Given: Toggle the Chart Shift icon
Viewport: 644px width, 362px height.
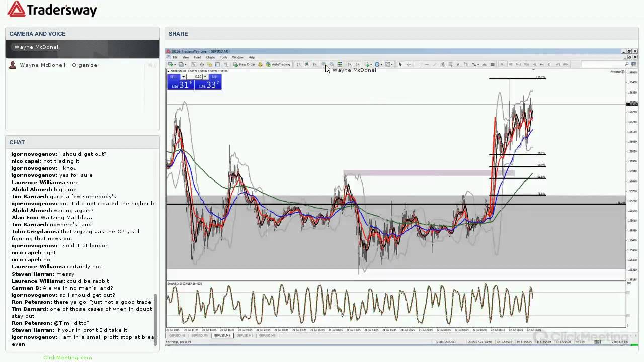Looking at the screenshot, I should pos(358,64).
